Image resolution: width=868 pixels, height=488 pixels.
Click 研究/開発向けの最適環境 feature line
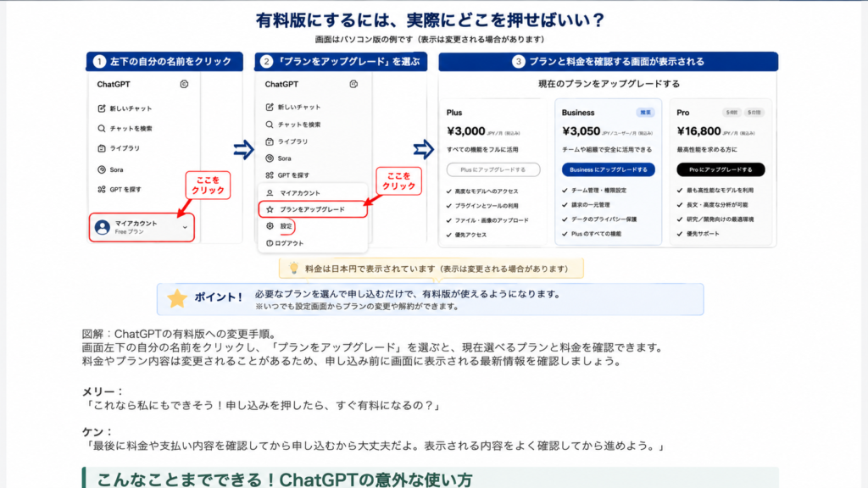[x=720, y=219]
